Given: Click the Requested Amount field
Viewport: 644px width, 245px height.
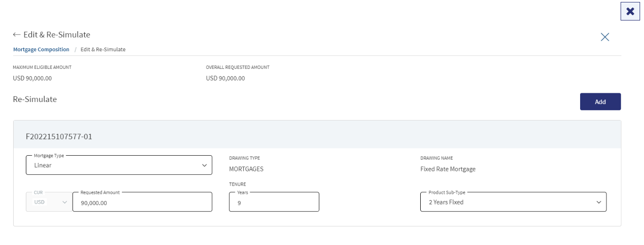Looking at the screenshot, I should coord(142,202).
